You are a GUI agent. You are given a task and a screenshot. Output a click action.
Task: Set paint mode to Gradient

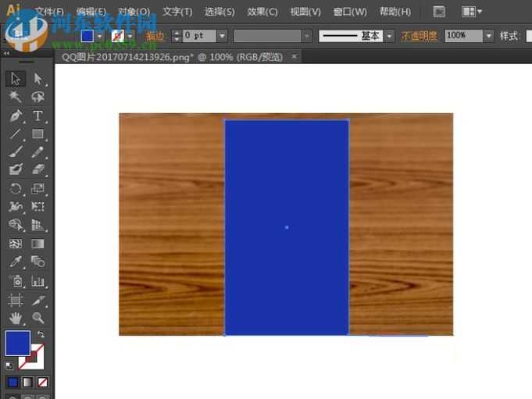tap(27, 383)
